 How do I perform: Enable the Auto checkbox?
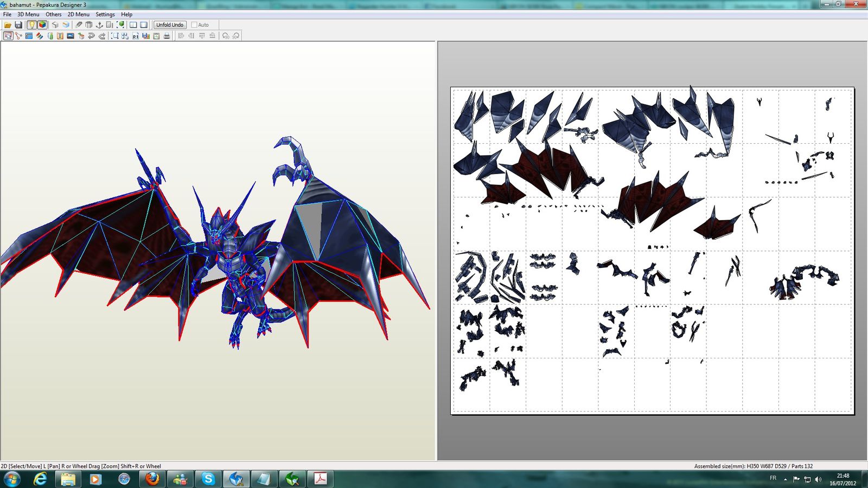(194, 25)
